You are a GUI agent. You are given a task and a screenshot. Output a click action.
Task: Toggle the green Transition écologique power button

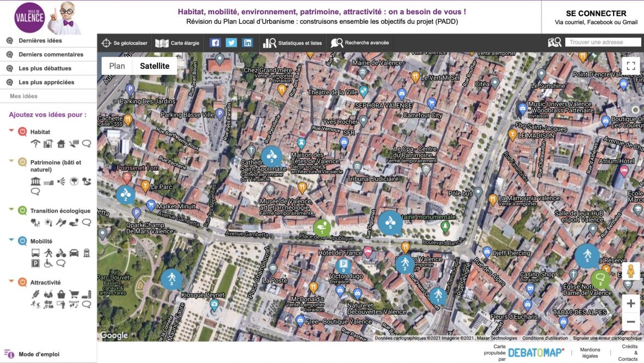pos(23,210)
